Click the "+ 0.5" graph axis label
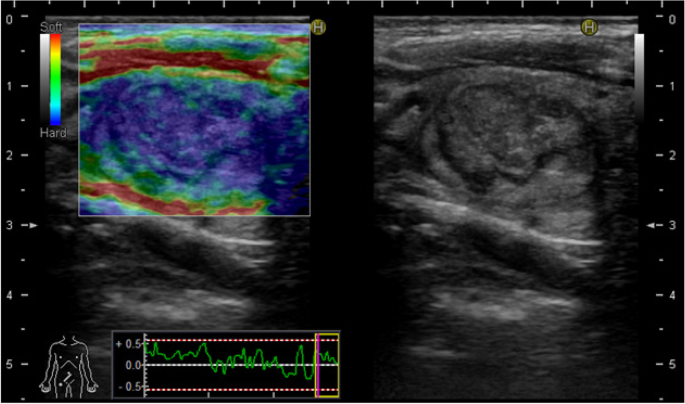This screenshot has height=404, width=685. [128, 344]
